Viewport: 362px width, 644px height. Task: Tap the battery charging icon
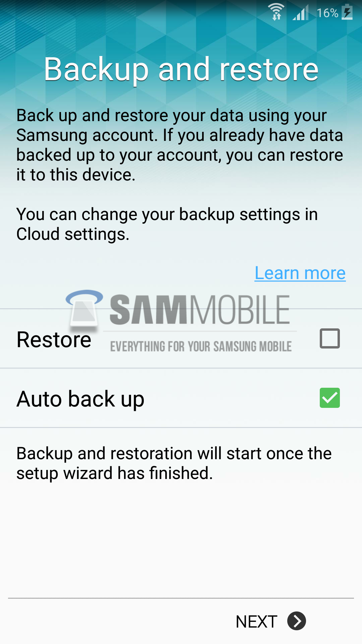click(347, 12)
